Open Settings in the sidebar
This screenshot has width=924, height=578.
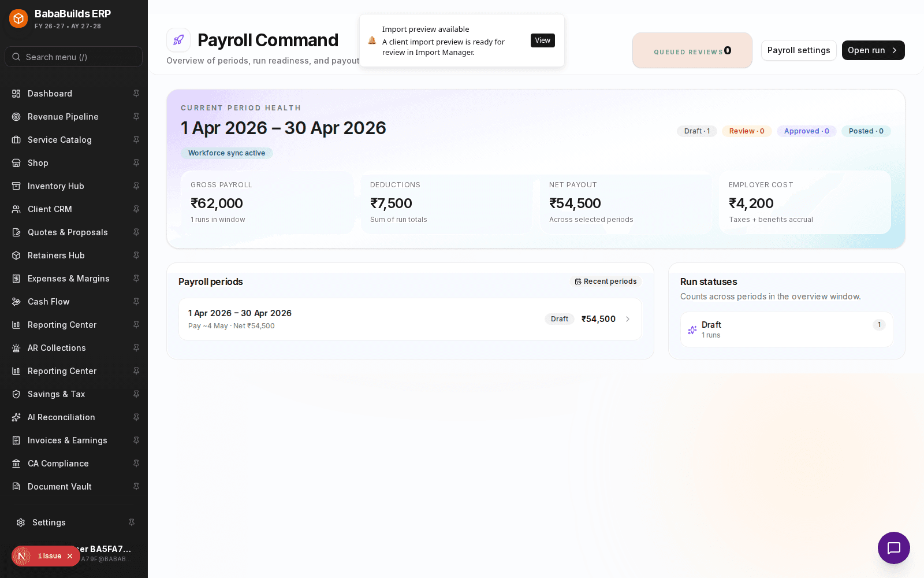74,523
